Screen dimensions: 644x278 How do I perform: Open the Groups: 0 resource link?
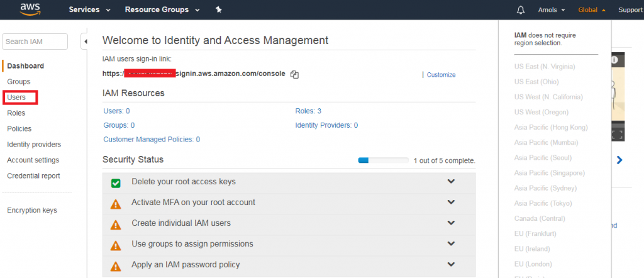pyautogui.click(x=119, y=125)
